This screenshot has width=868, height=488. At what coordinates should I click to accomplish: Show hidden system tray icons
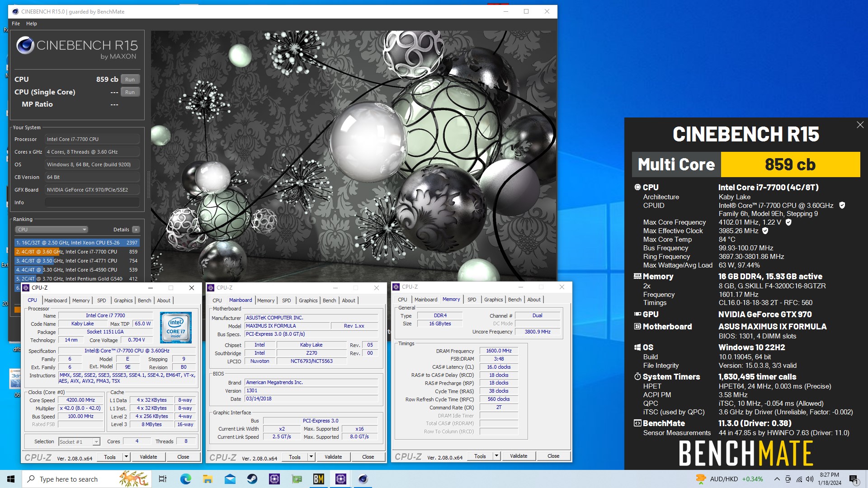pos(777,479)
